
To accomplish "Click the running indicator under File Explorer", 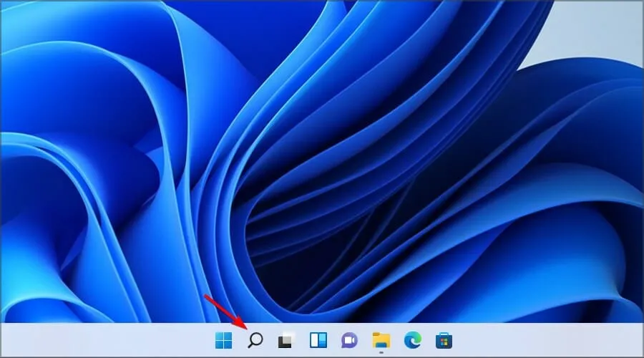I will (x=381, y=352).
